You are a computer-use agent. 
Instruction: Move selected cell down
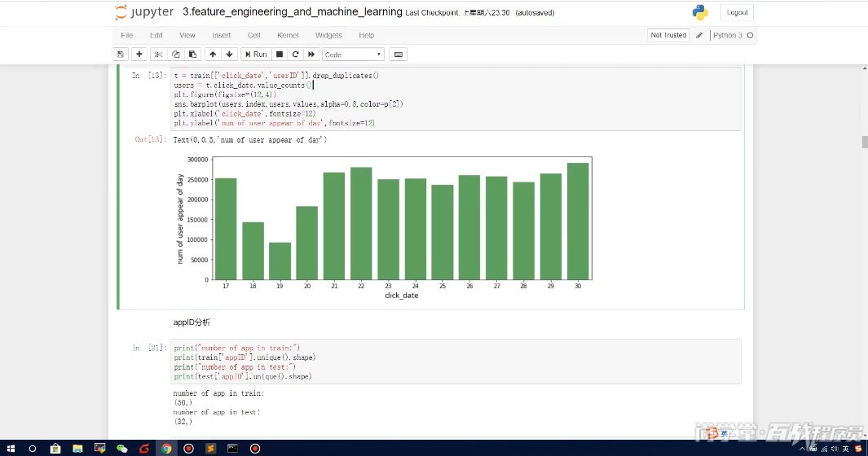click(x=229, y=55)
